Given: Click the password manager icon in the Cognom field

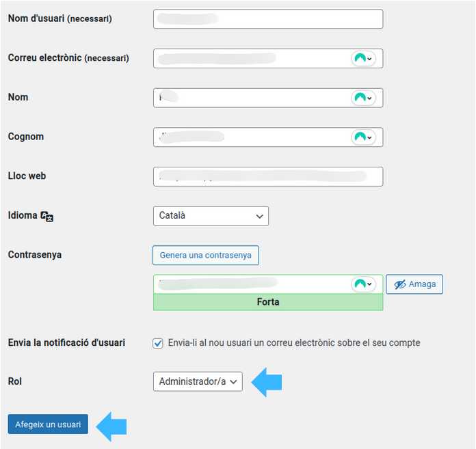Looking at the screenshot, I should pos(362,137).
